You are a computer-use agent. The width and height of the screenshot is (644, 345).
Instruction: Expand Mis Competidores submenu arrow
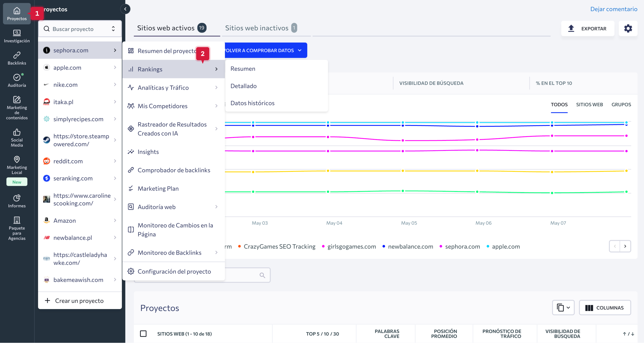[216, 106]
